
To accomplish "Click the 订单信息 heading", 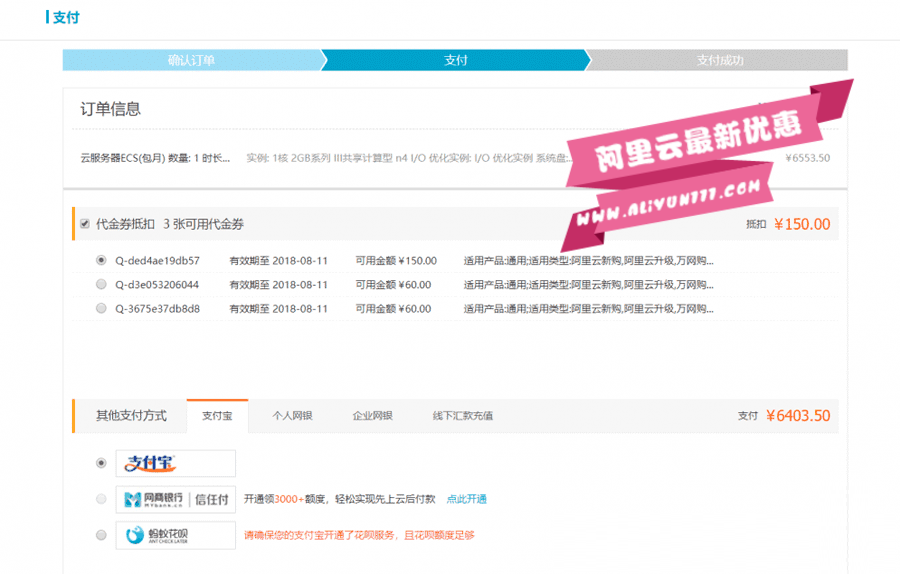I will (x=110, y=109).
